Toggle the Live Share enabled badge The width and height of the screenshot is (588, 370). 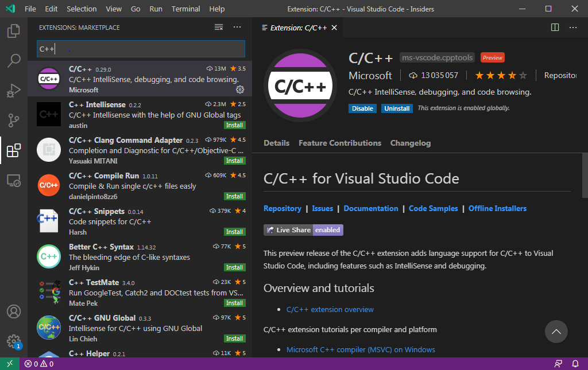point(327,229)
